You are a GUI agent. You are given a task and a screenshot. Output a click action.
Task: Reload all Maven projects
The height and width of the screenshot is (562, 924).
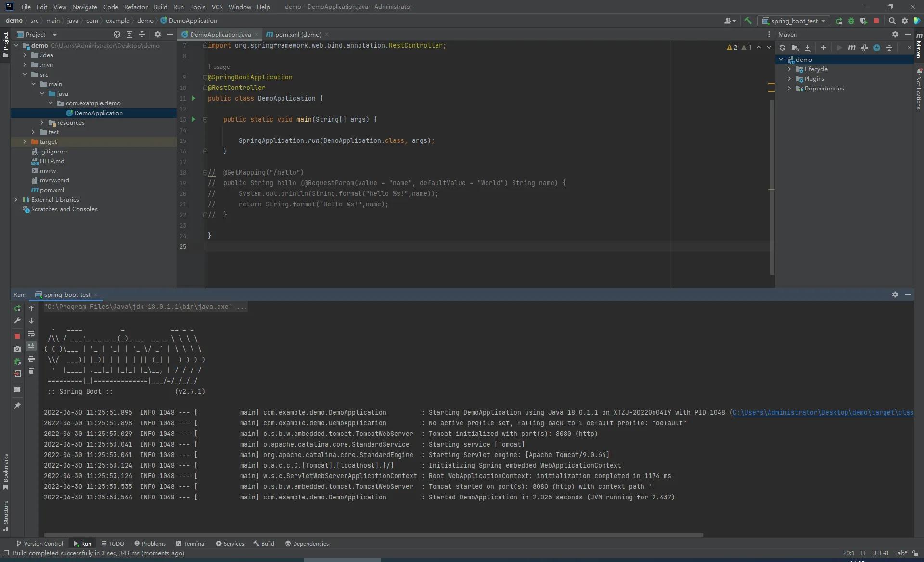pyautogui.click(x=783, y=48)
